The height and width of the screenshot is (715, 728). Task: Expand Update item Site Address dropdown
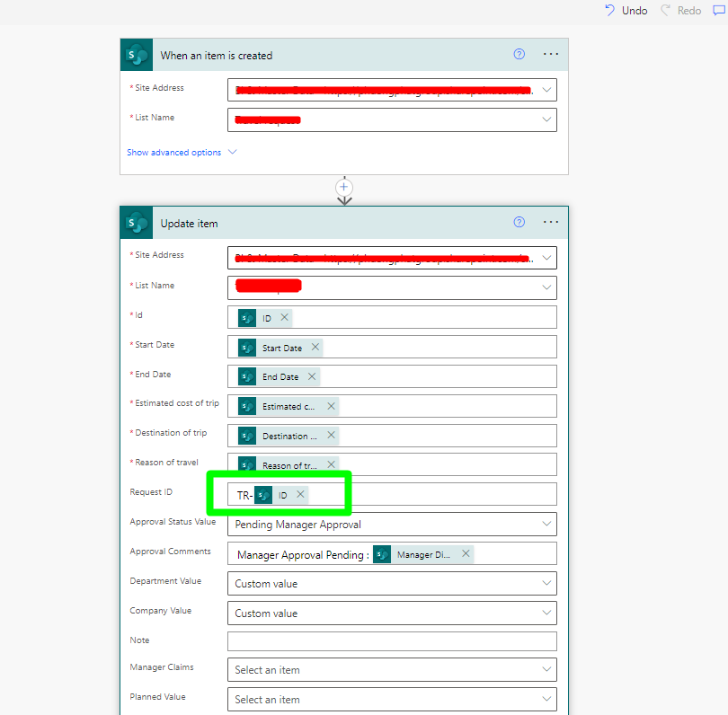tap(546, 258)
